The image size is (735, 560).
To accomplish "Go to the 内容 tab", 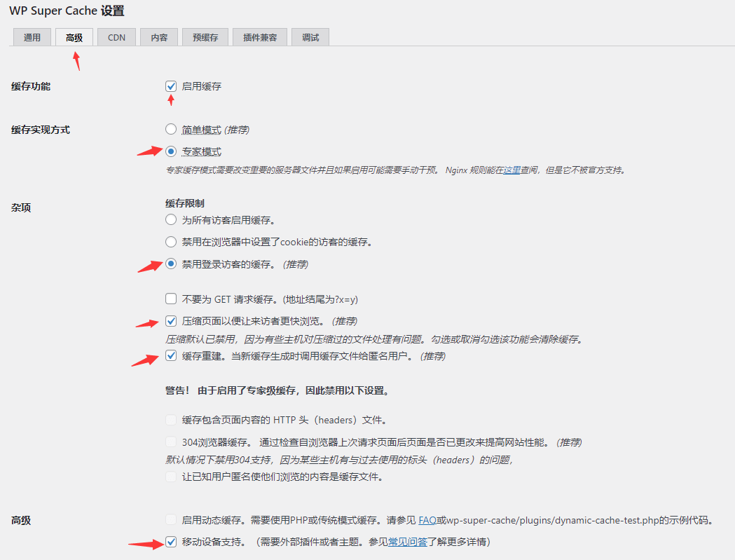I will (159, 38).
